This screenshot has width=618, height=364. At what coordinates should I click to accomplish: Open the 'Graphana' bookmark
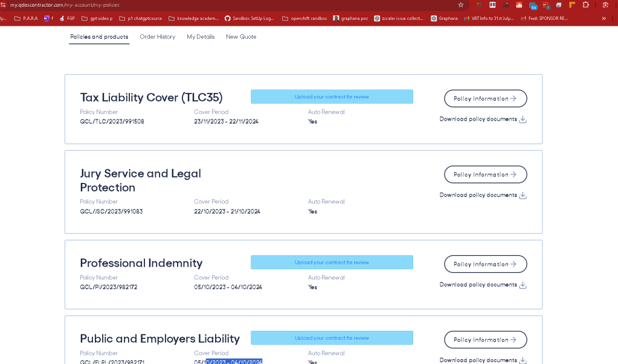(444, 19)
